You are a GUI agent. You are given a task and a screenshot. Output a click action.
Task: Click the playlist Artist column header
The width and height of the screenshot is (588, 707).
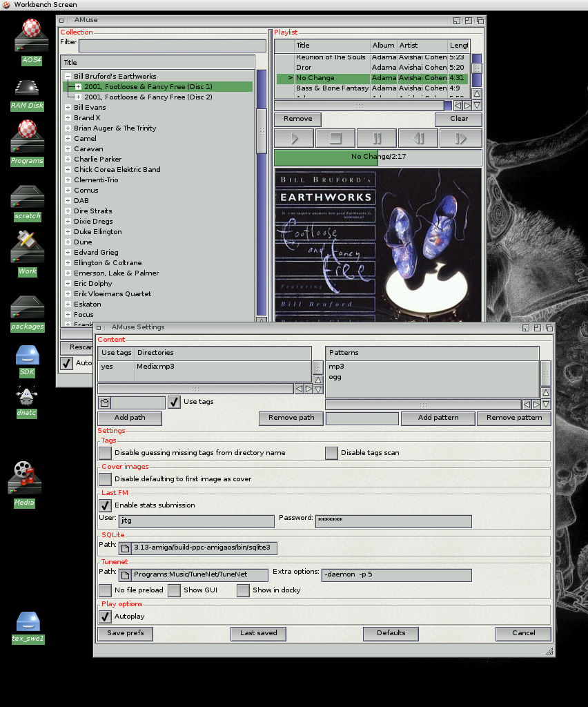point(422,46)
